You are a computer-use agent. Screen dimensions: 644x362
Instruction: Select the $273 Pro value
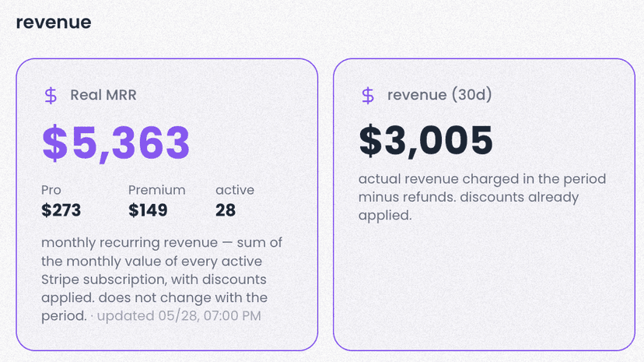click(x=61, y=210)
